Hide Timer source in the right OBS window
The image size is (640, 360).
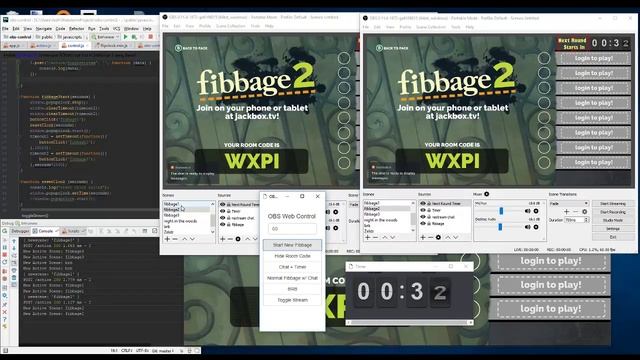coord(423,210)
